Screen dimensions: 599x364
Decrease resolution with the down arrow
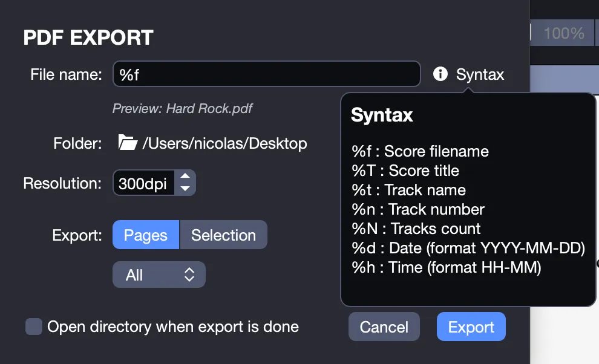(185, 188)
